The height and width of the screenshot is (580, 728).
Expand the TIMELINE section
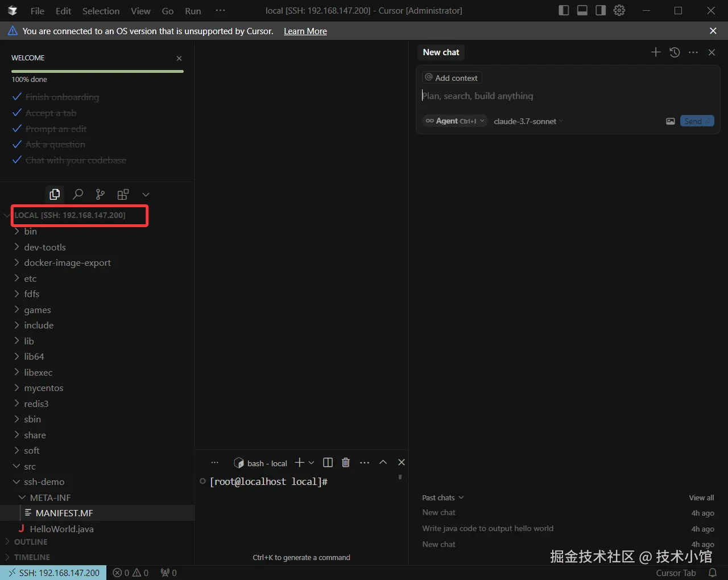pyautogui.click(x=97, y=557)
